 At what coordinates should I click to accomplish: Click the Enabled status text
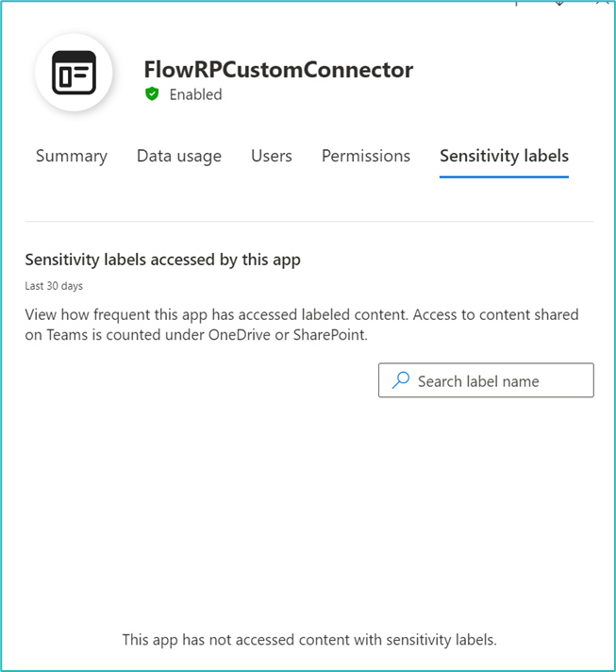pyautogui.click(x=195, y=94)
